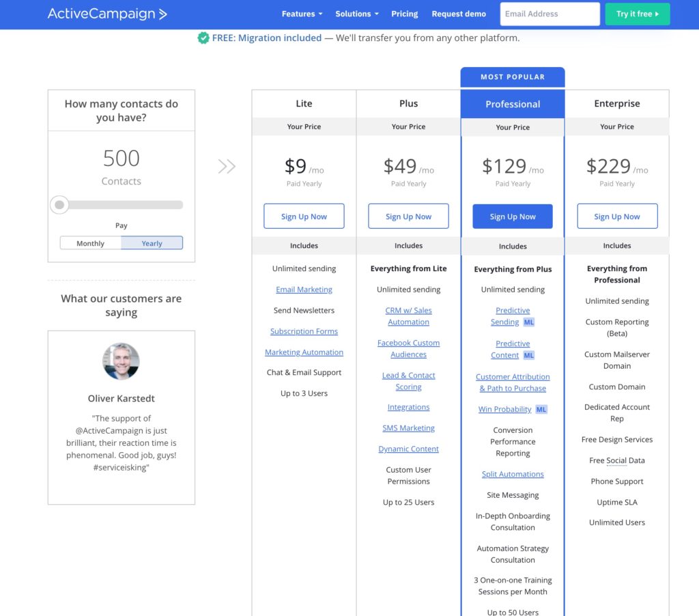
Task: Click the Phone Support feature text
Action: 617,481
